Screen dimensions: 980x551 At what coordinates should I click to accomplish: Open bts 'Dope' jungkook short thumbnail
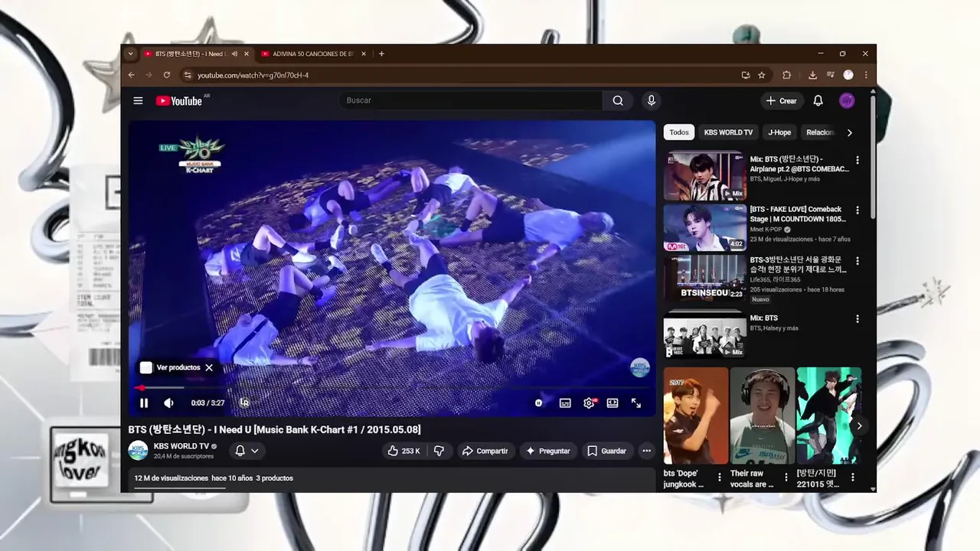click(696, 416)
